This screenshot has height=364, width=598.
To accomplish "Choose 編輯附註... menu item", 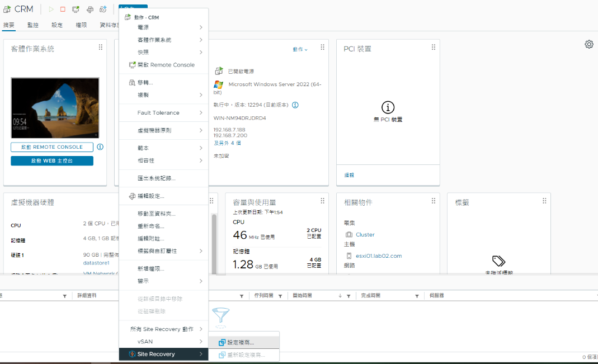I will click(163, 239).
